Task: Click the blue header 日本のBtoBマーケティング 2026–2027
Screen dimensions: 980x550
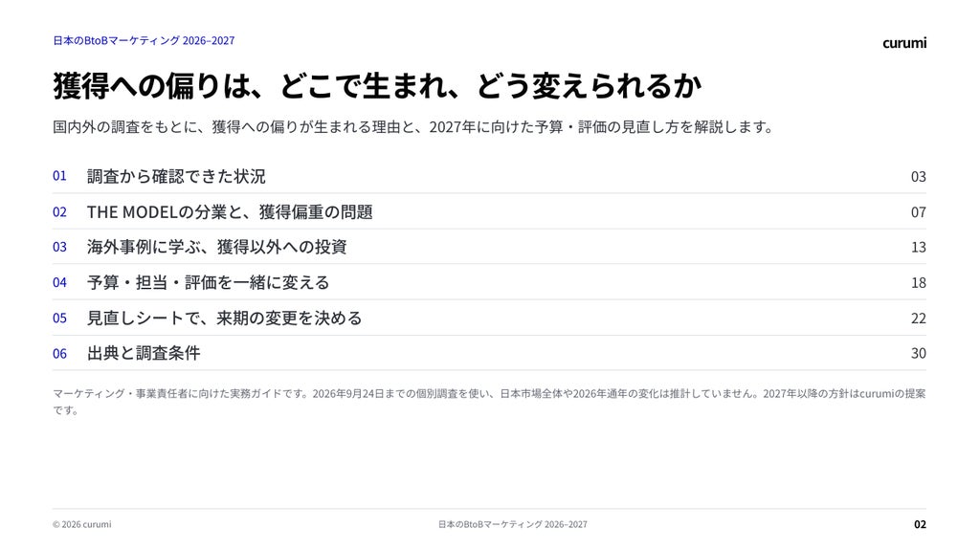Action: (x=144, y=40)
